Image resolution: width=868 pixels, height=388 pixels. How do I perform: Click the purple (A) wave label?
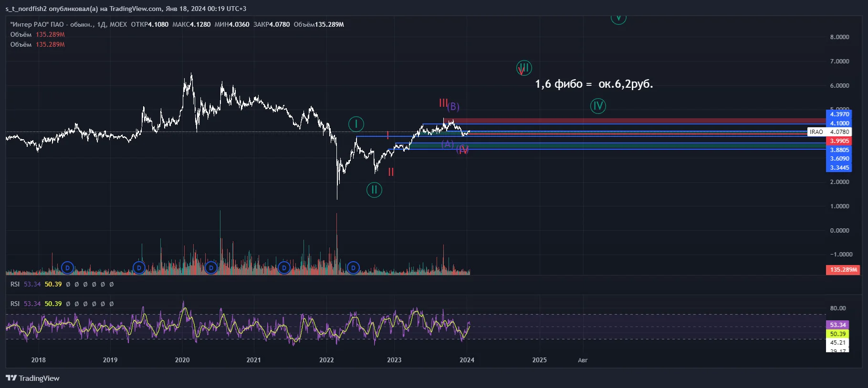pos(448,143)
